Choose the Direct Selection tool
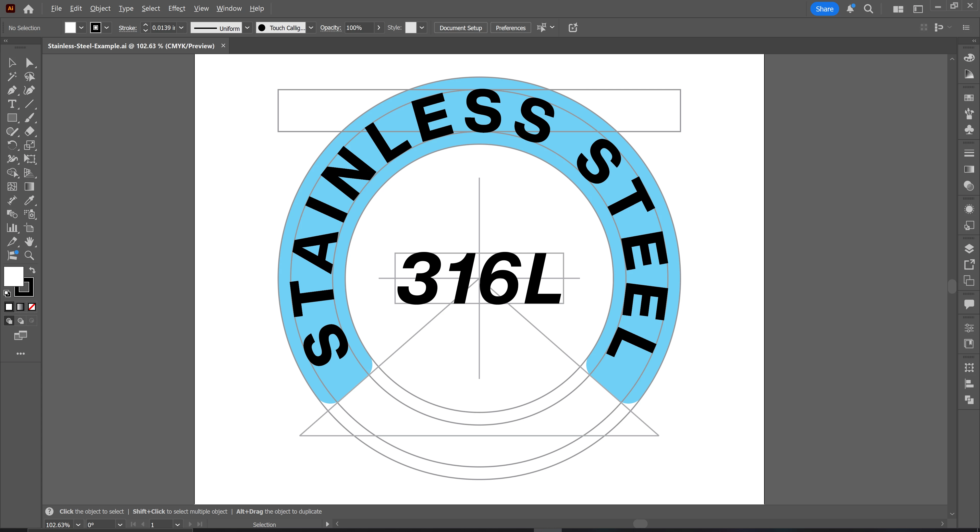 coord(29,63)
